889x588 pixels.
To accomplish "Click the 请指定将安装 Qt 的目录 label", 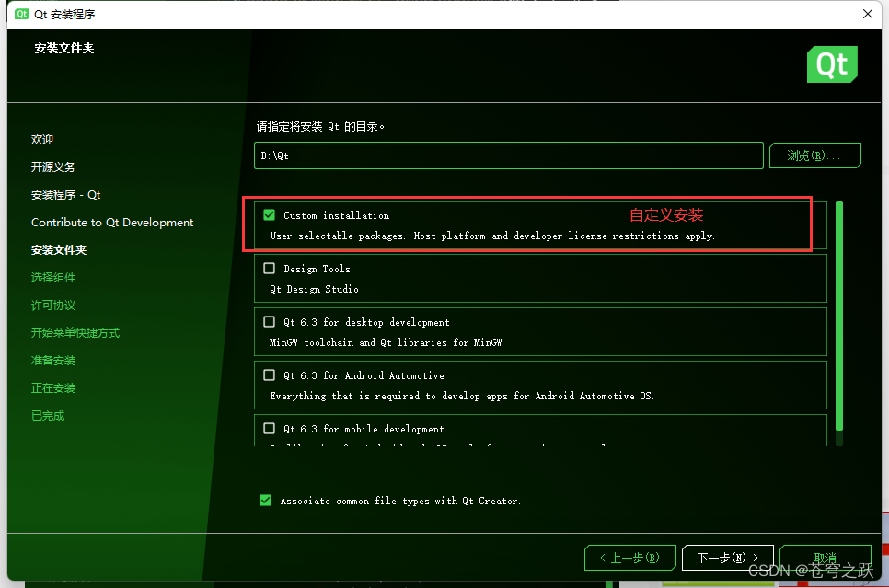I will pyautogui.click(x=320, y=126).
